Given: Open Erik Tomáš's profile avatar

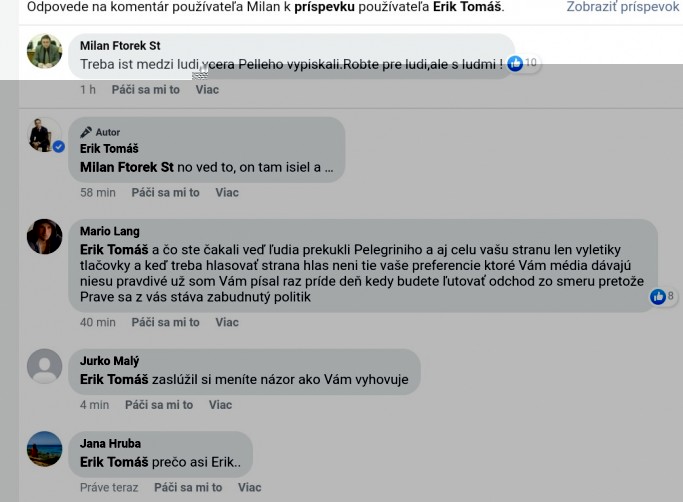Looking at the screenshot, I should point(43,135).
